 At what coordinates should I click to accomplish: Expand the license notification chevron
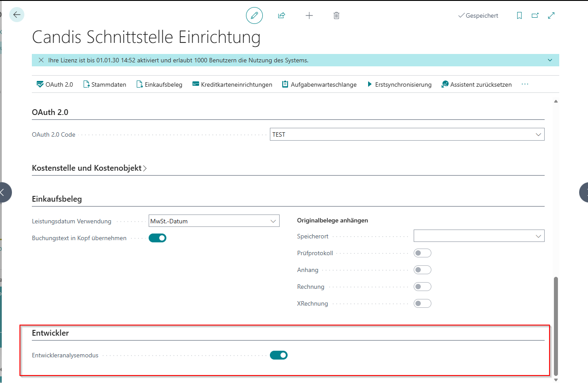(550, 60)
